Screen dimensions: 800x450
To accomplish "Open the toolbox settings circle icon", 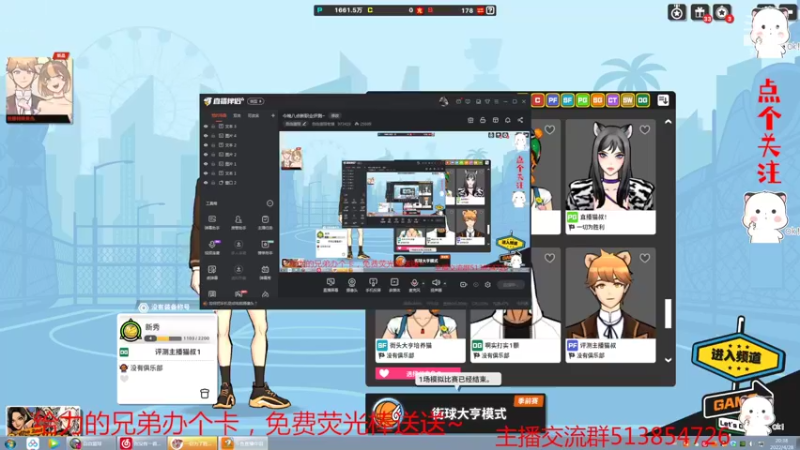I will (270, 203).
